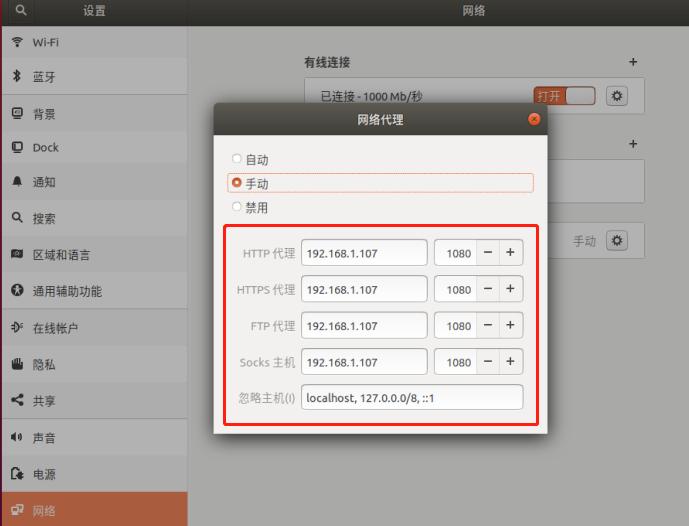Click the Bluetooth icon in sidebar
689x526 pixels.
[17, 76]
